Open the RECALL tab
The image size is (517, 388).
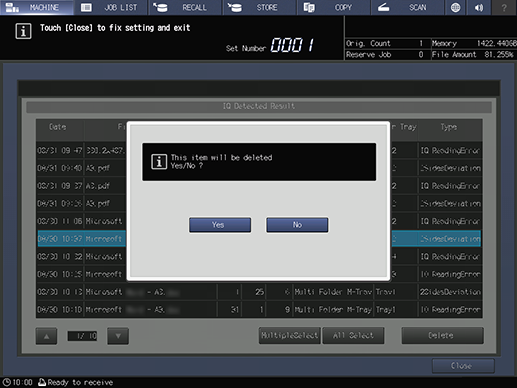185,7
